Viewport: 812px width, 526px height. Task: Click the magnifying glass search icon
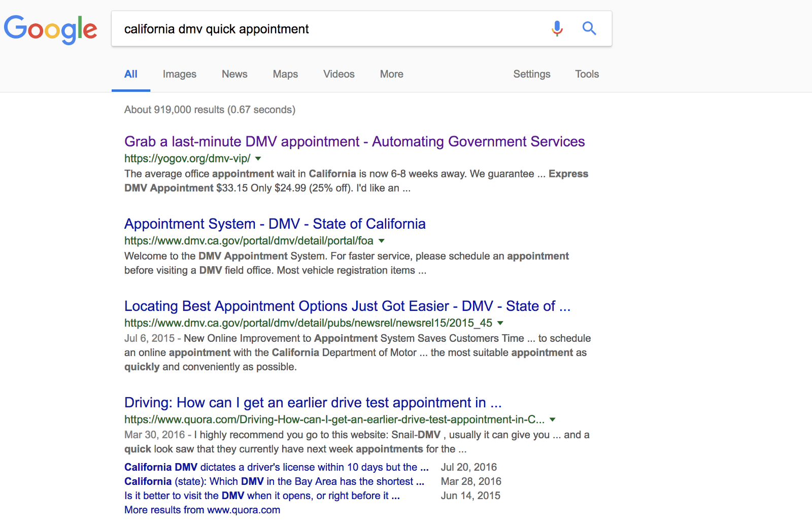click(589, 28)
